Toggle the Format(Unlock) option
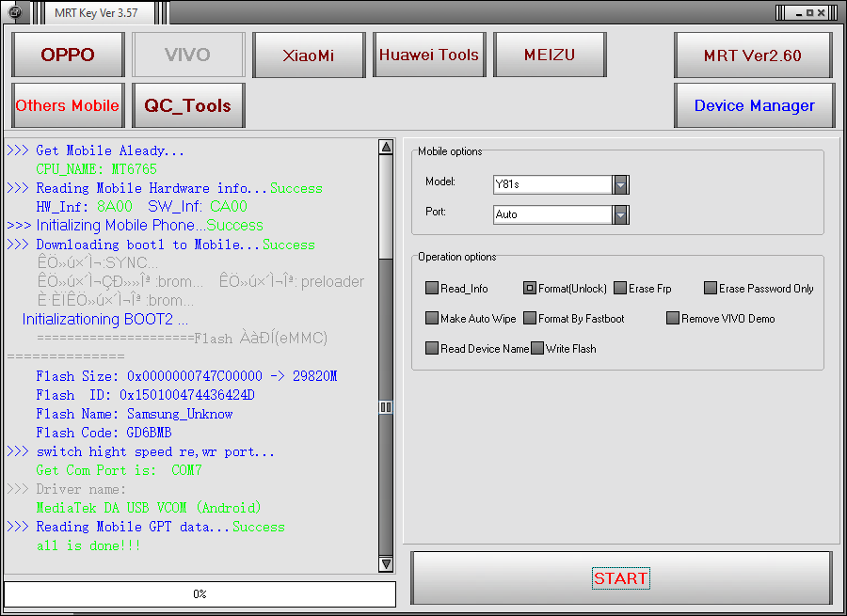Viewport: 847px width, 616px height. pyautogui.click(x=530, y=289)
